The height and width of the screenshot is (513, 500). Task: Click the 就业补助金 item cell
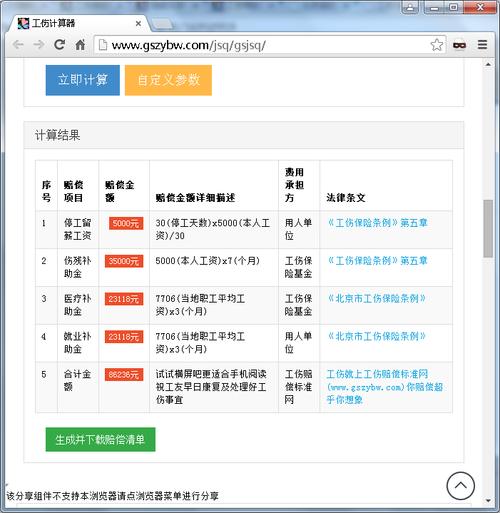click(78, 343)
